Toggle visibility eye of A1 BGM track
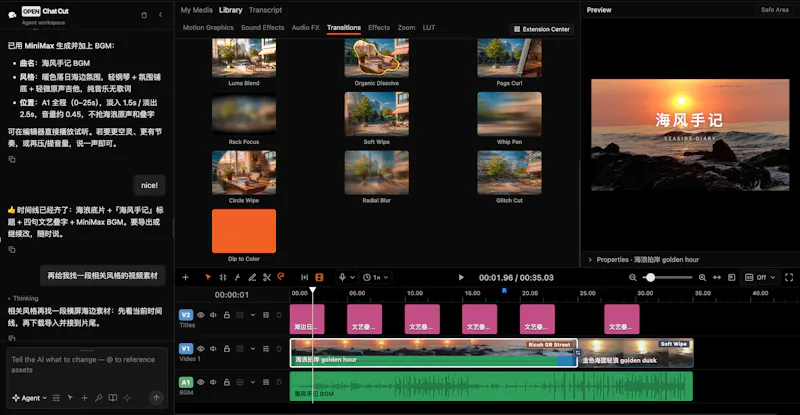 tap(201, 382)
